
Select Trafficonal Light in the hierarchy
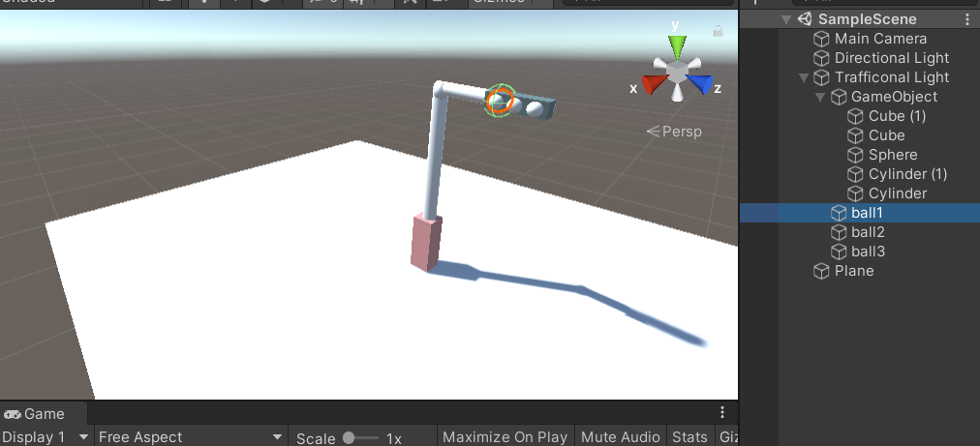click(892, 77)
